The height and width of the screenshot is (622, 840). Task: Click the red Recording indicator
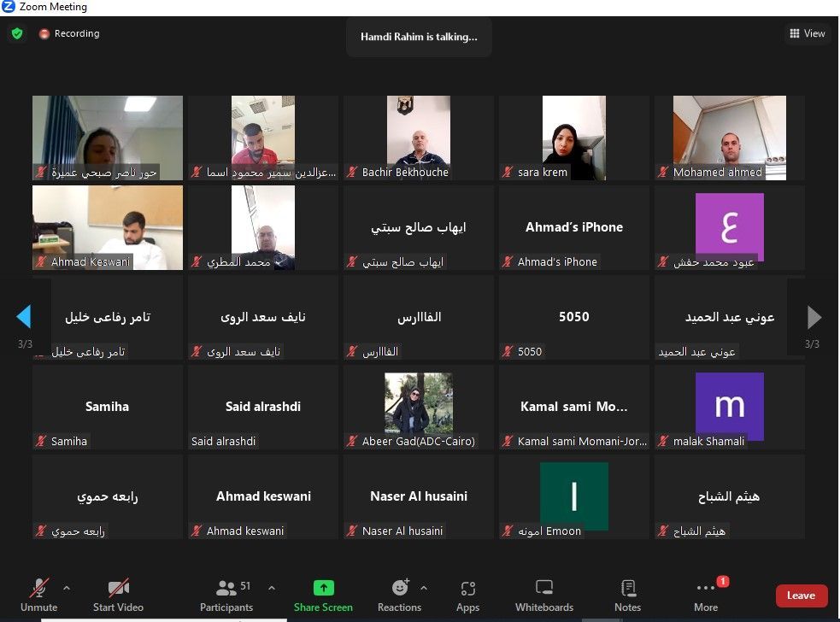point(69,34)
